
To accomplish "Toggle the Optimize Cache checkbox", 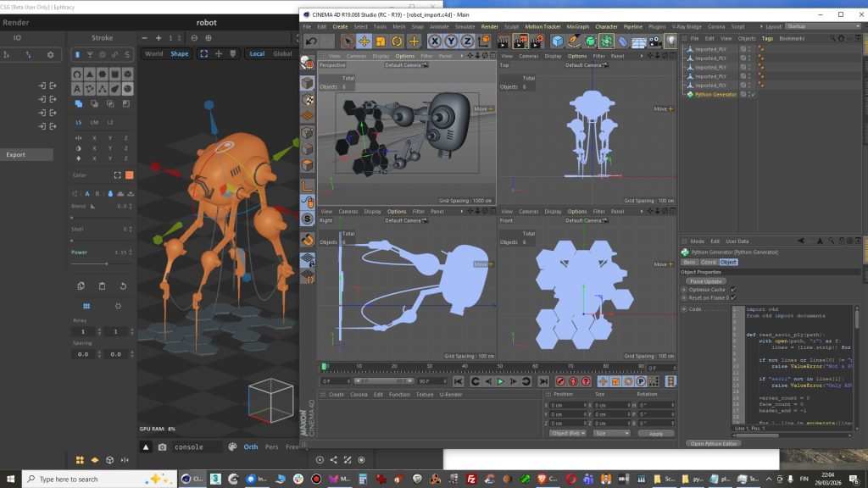I will 733,290.
